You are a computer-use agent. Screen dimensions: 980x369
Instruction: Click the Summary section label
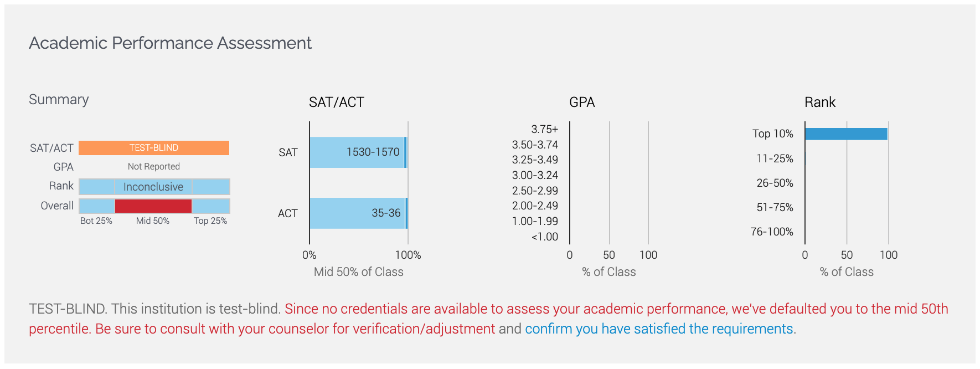point(59,100)
